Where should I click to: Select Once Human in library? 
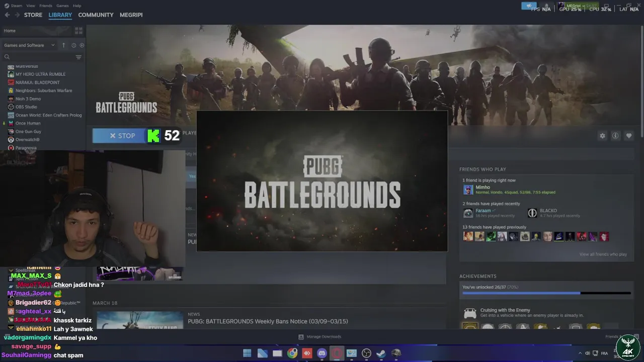pos(28,123)
